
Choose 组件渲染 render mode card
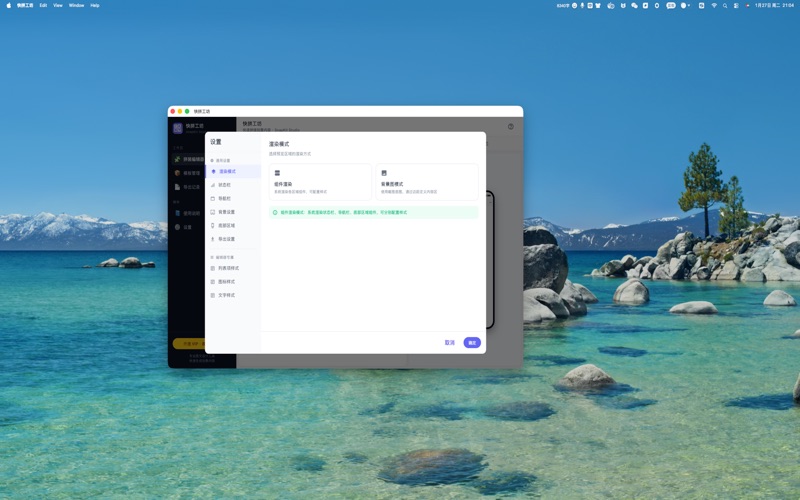pyautogui.click(x=319, y=182)
